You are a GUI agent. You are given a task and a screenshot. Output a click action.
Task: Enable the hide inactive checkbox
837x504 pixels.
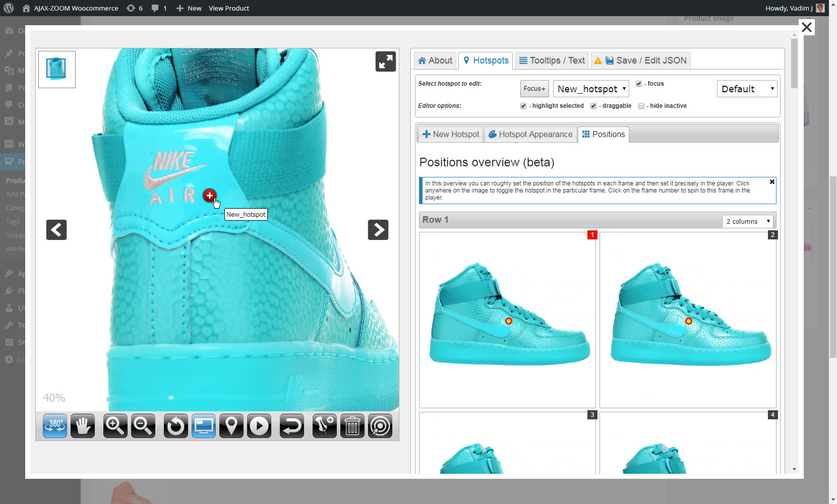pyautogui.click(x=641, y=106)
